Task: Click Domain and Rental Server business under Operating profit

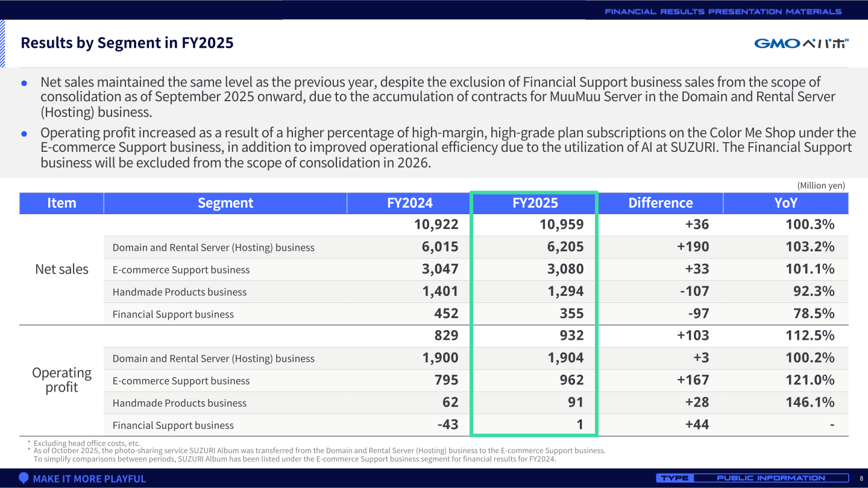Action: pyautogui.click(x=213, y=359)
